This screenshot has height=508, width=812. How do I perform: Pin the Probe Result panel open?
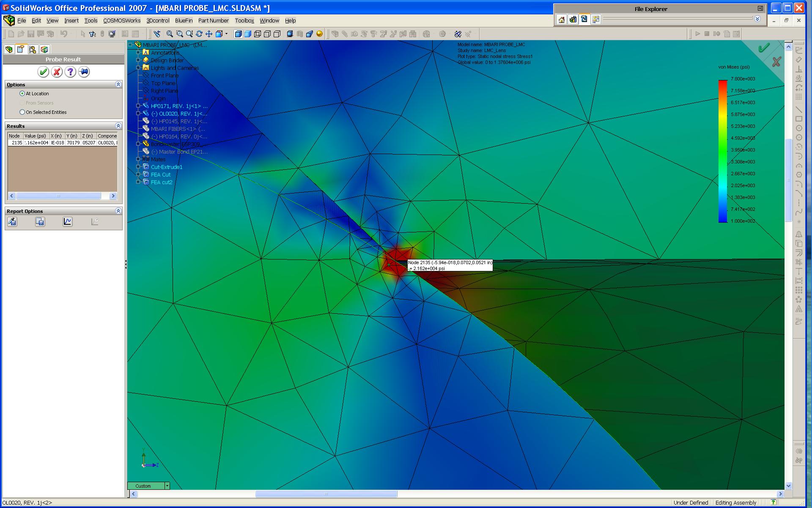coord(84,72)
